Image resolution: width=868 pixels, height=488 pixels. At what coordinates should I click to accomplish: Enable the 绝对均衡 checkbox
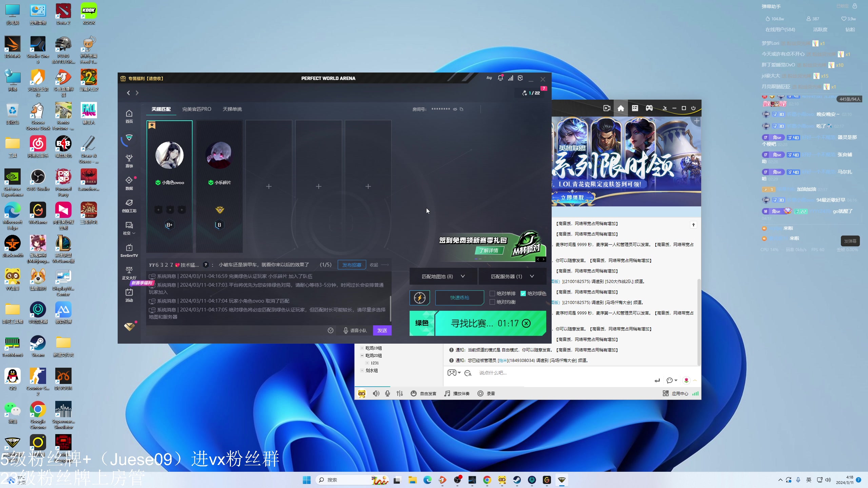pyautogui.click(x=492, y=302)
